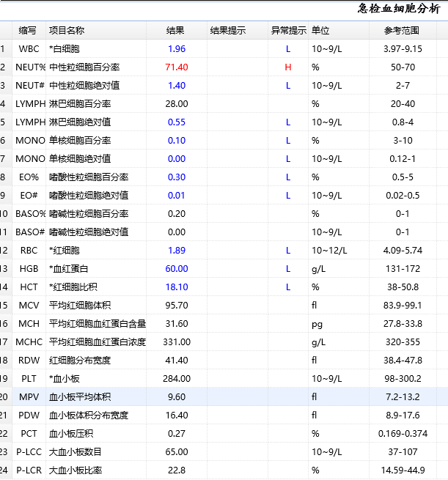Screen dimensions: 448x480
Task: Click the RBC abbreviation cell
Action: pyautogui.click(x=29, y=251)
